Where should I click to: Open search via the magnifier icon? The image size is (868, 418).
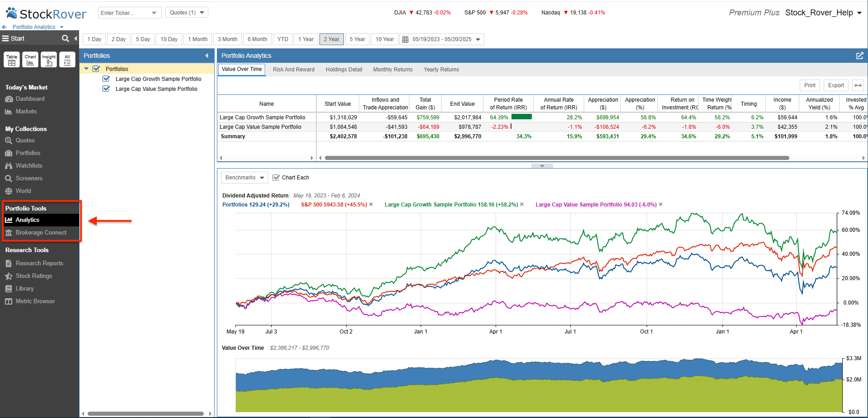click(65, 38)
